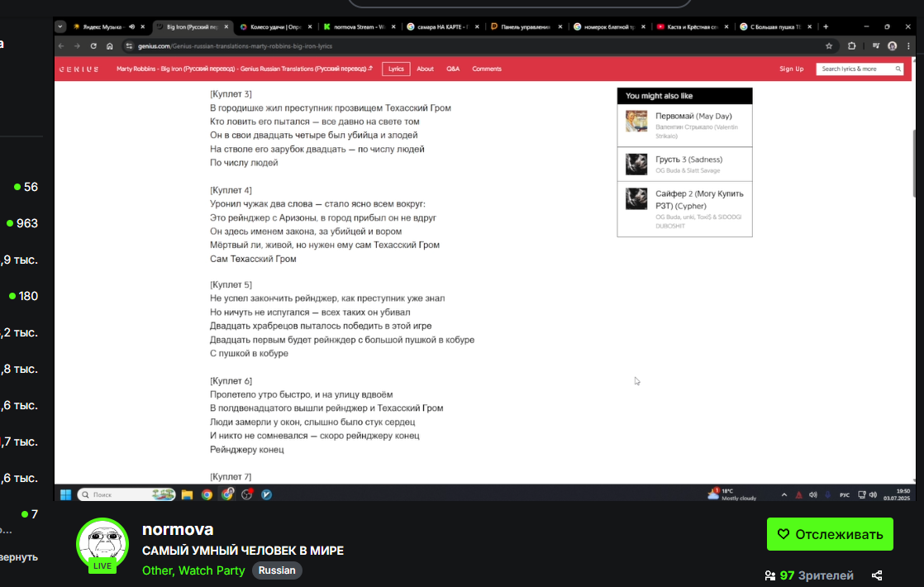Open the normova channel name link
This screenshot has width=924, height=587.
pos(178,529)
